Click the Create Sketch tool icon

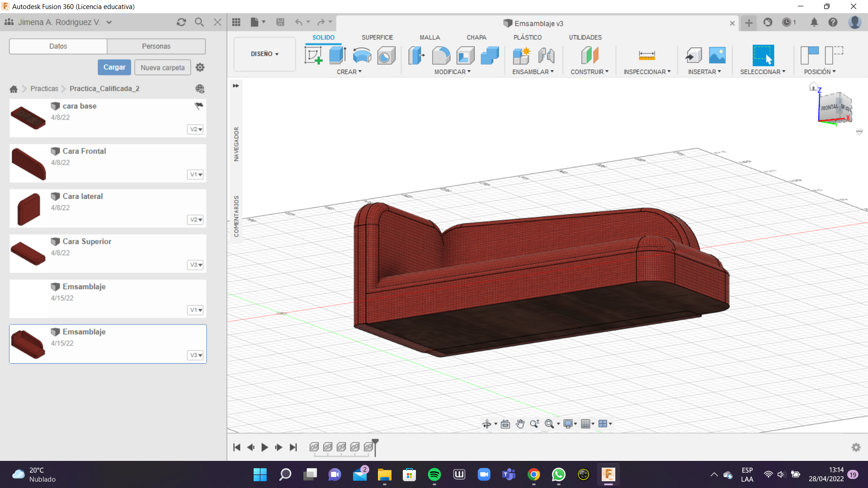[313, 56]
